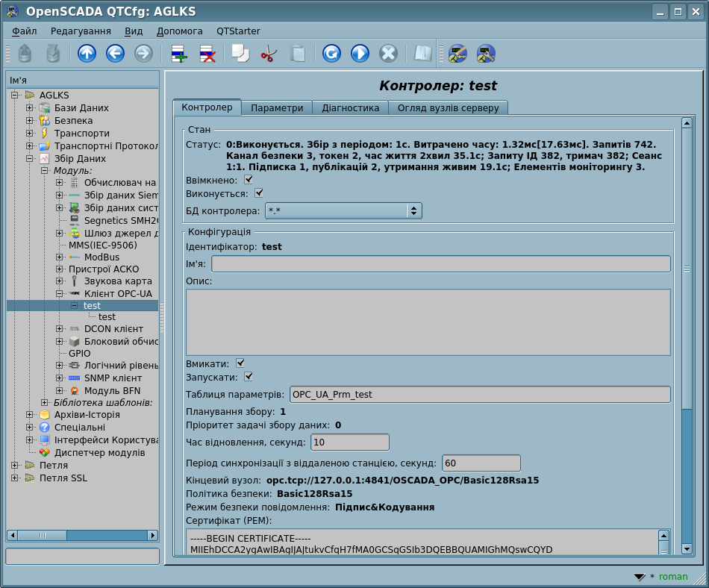Select the child test parameter in tree
The height and width of the screenshot is (588, 709).
[107, 317]
